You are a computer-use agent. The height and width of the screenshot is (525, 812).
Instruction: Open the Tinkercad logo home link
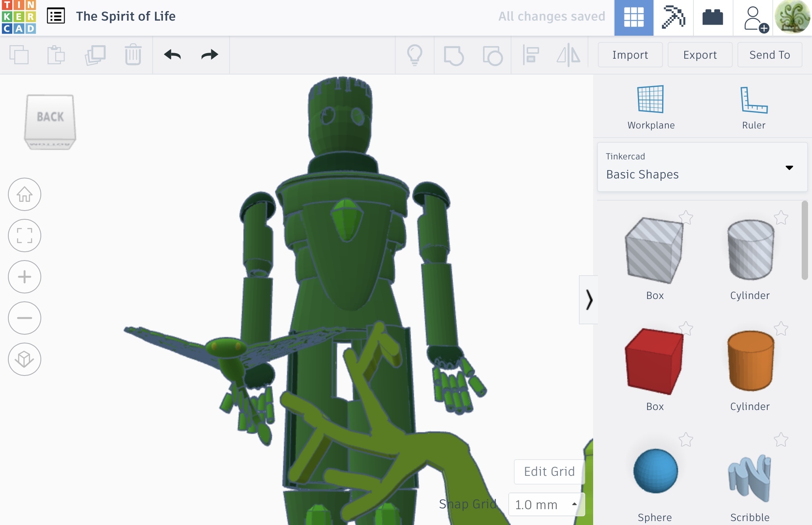19,17
